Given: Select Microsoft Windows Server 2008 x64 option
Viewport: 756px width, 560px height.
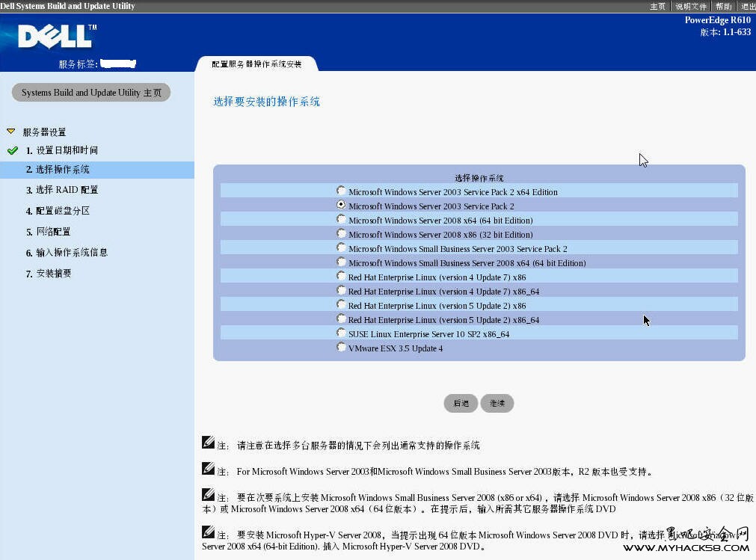Looking at the screenshot, I should [341, 220].
